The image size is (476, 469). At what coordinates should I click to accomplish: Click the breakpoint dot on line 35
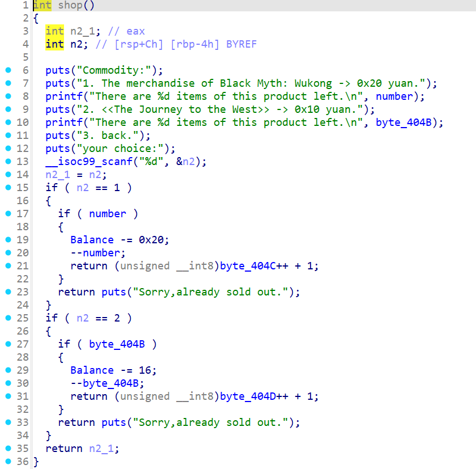click(x=8, y=449)
